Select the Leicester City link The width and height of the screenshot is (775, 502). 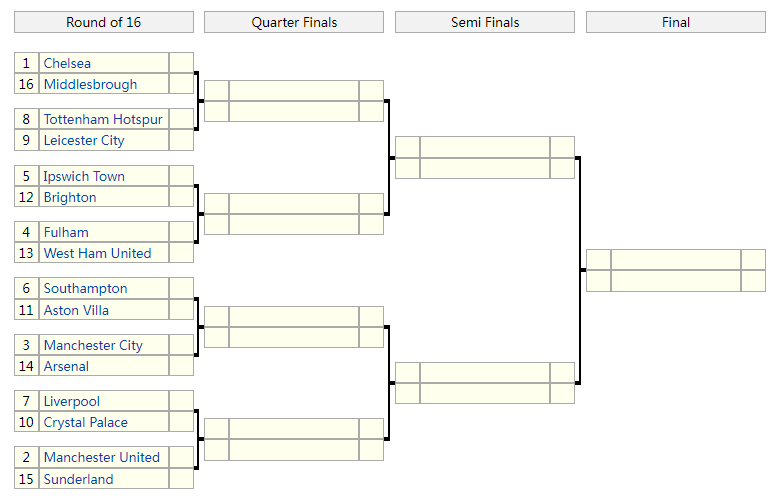click(x=84, y=141)
